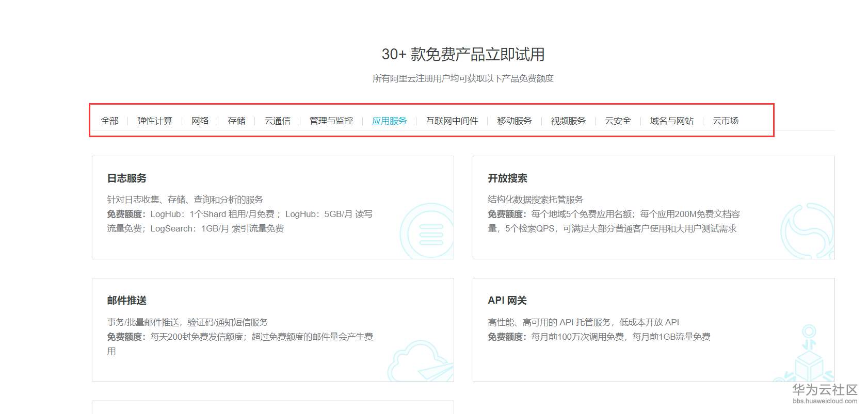Open the 云安全 tab
868x414 pixels.
click(618, 121)
